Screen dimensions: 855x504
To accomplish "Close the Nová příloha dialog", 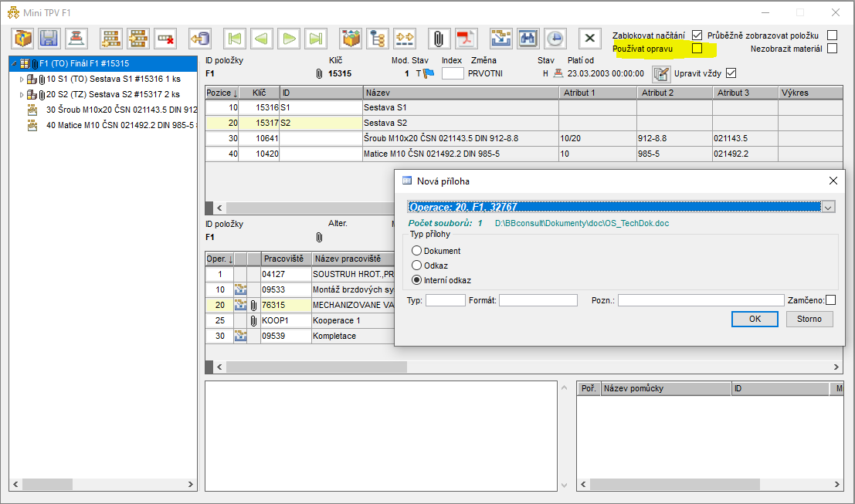I will (833, 181).
